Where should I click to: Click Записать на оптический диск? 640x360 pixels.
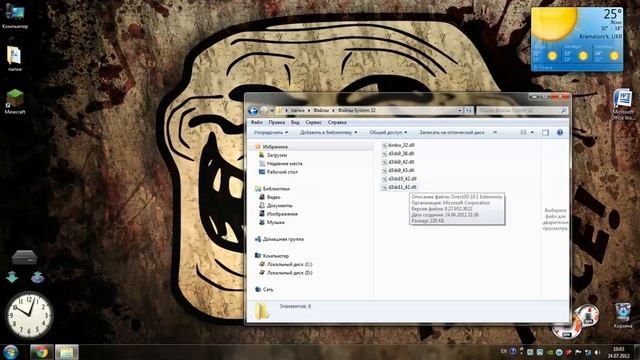click(452, 133)
